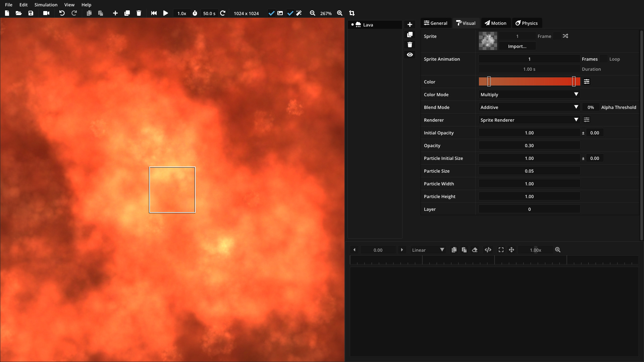Open color gradient settings icon
This screenshot has height=362, width=644.
point(587,81)
